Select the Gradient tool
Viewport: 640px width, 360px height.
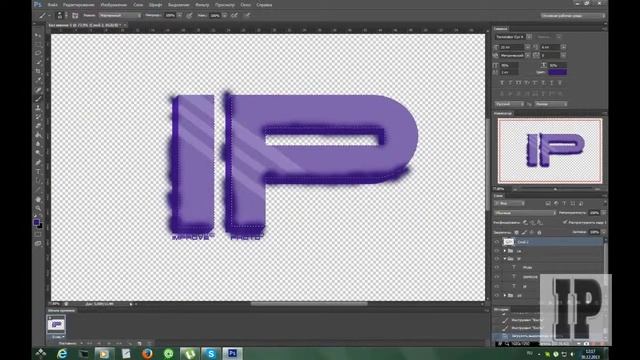(38, 135)
